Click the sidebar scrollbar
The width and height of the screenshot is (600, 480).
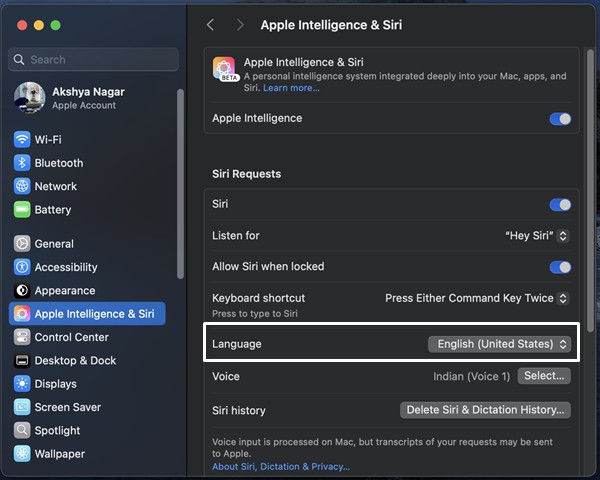180,184
